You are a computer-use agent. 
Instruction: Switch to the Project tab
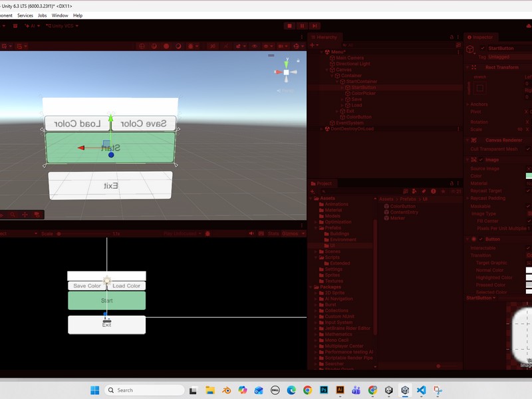pyautogui.click(x=321, y=184)
